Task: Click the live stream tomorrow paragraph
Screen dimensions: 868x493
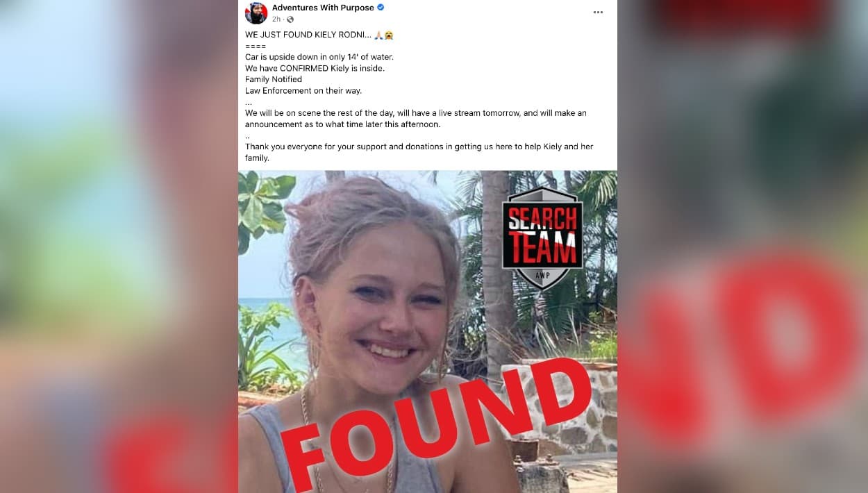Action: click(x=416, y=119)
